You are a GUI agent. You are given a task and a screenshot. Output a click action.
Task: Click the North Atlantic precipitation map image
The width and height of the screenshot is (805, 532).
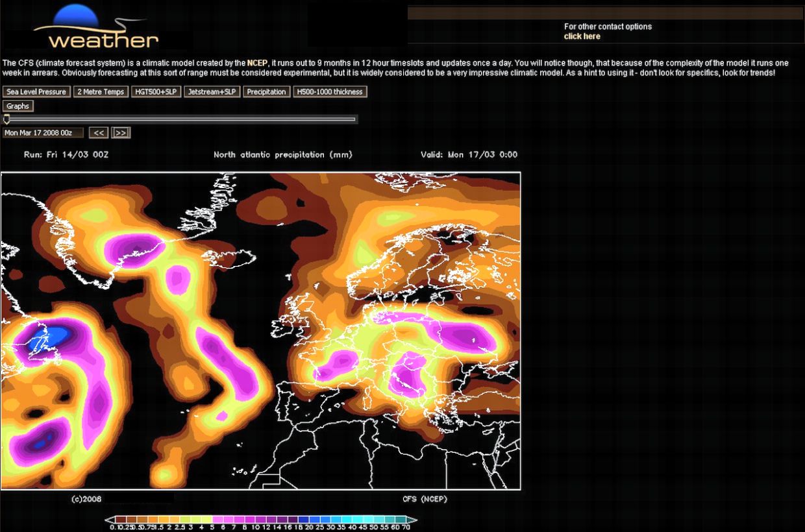point(260,331)
